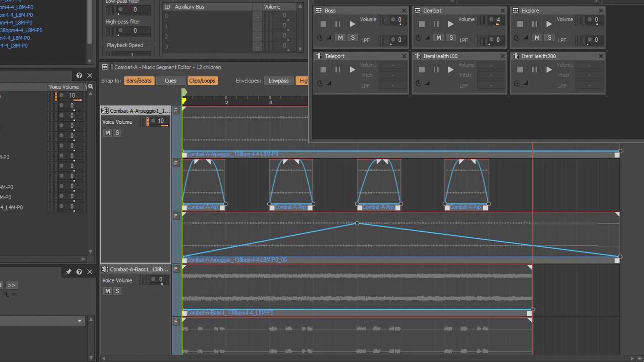Image resolution: width=644 pixels, height=362 pixels.
Task: Pin the lower-left panel using the pin icon
Action: pyautogui.click(x=68, y=272)
